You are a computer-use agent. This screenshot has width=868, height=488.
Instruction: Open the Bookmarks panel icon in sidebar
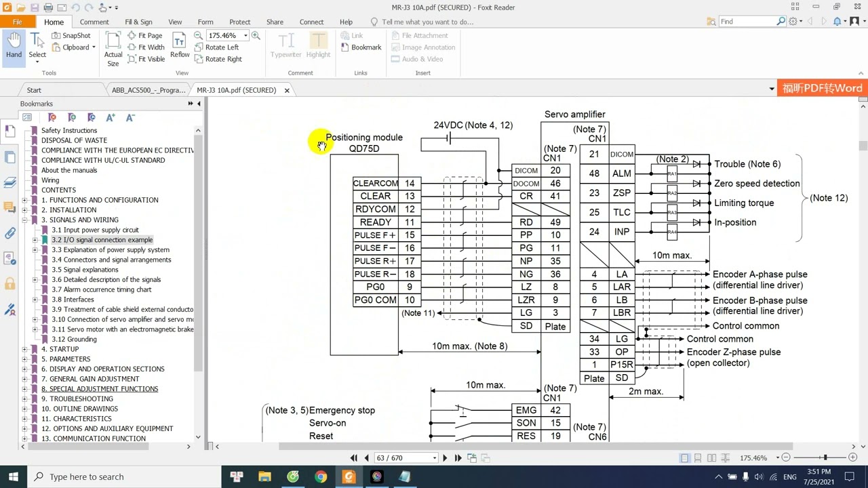pos(9,131)
